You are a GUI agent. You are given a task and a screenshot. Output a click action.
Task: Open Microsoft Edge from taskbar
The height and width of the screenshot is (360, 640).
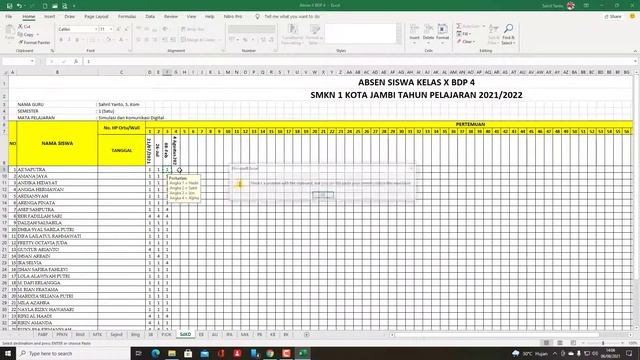click(x=156, y=353)
